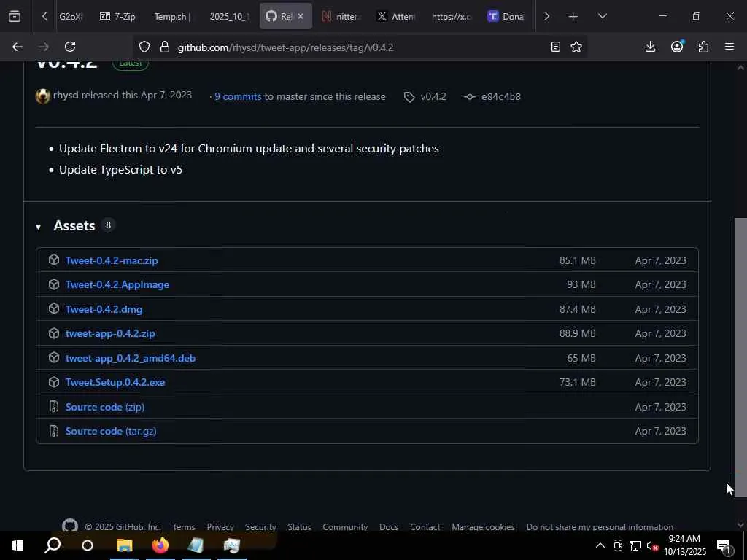This screenshot has width=747, height=560.
Task: Click the github.com address bar
Action: 360,47
